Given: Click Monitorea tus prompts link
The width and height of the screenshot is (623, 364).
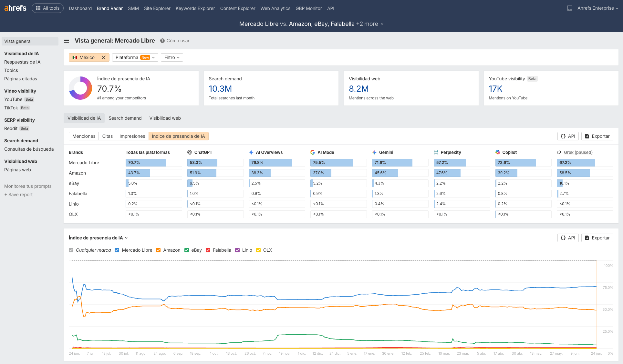Looking at the screenshot, I should point(28,186).
